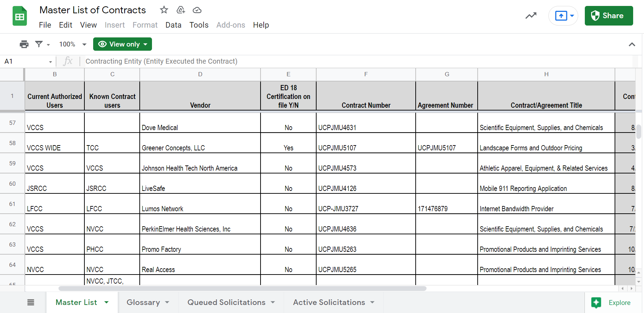Collapse the toolbar with the up chevron
This screenshot has width=644, height=313.
632,44
